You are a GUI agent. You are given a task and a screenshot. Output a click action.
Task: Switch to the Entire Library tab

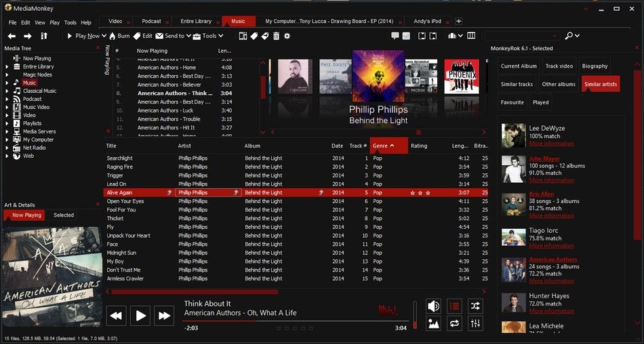click(196, 22)
